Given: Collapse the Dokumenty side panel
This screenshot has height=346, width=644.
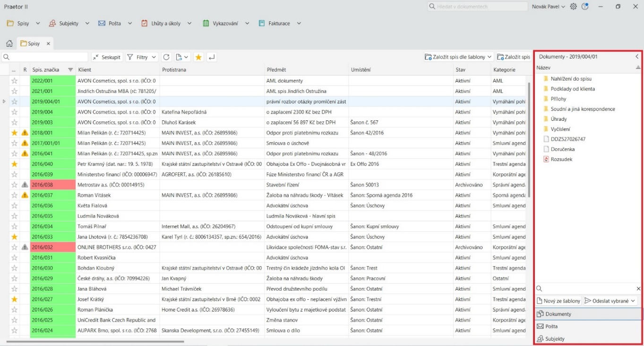Looking at the screenshot, I should [636, 57].
